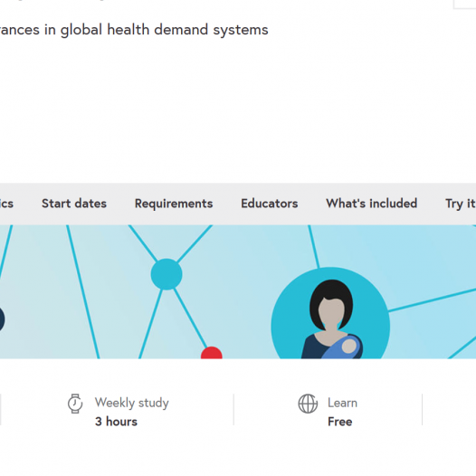Select the partially visible Try it tab
Screen dimensions: 476x476
point(461,204)
